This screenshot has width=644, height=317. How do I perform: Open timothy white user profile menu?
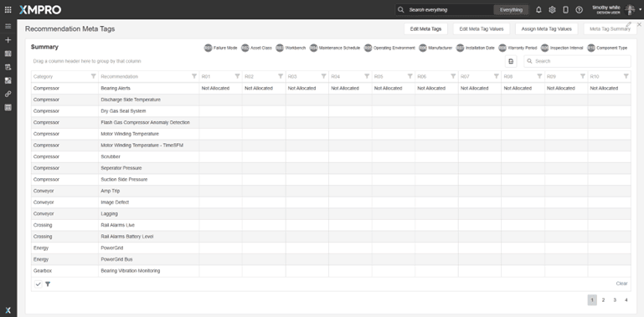point(616,10)
